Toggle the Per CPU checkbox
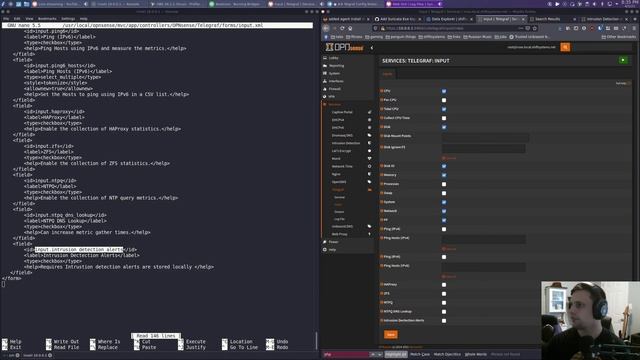Image resolution: width=640 pixels, height=360 pixels. click(444, 100)
